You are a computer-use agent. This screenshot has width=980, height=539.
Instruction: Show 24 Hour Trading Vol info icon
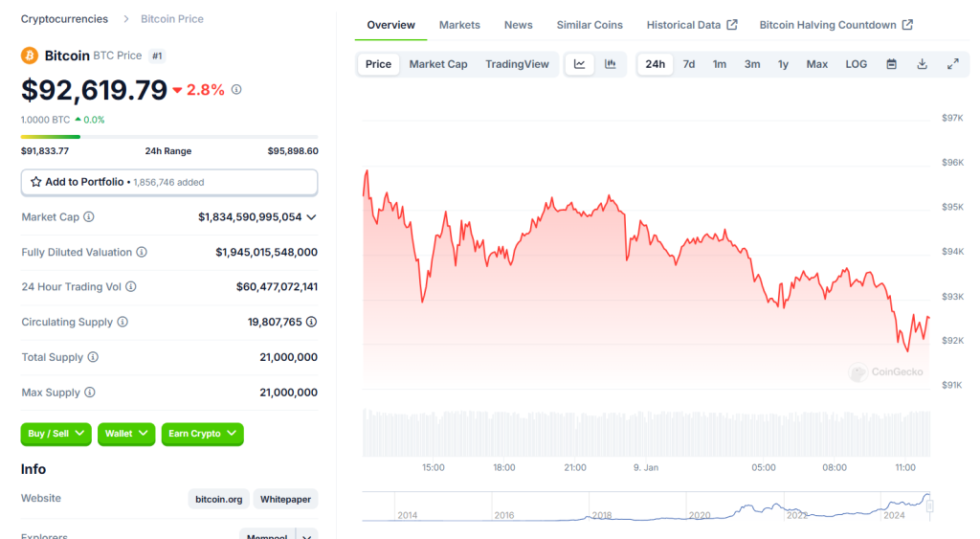[x=130, y=286]
